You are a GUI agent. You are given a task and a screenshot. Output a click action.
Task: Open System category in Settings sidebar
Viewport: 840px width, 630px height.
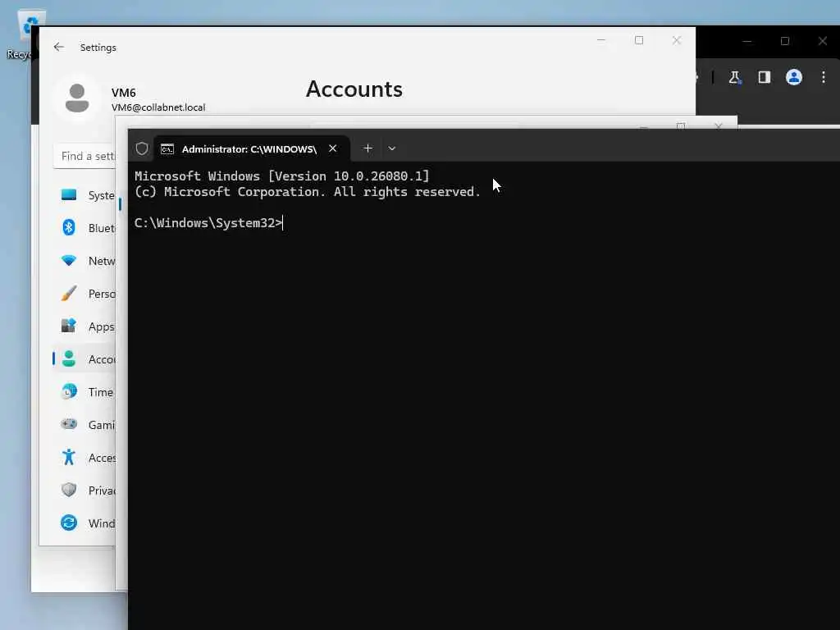point(86,195)
